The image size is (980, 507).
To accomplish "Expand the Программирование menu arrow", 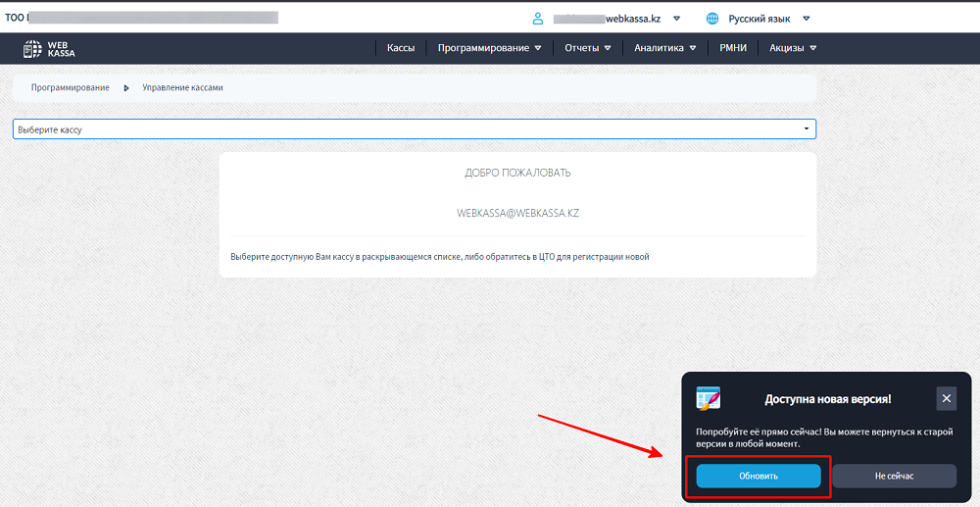I will (538, 48).
